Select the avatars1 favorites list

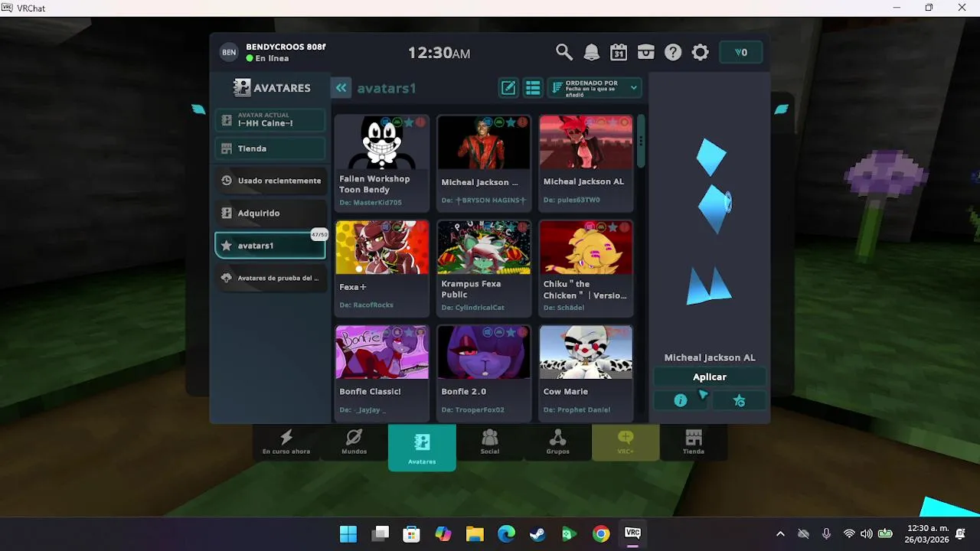tap(270, 246)
